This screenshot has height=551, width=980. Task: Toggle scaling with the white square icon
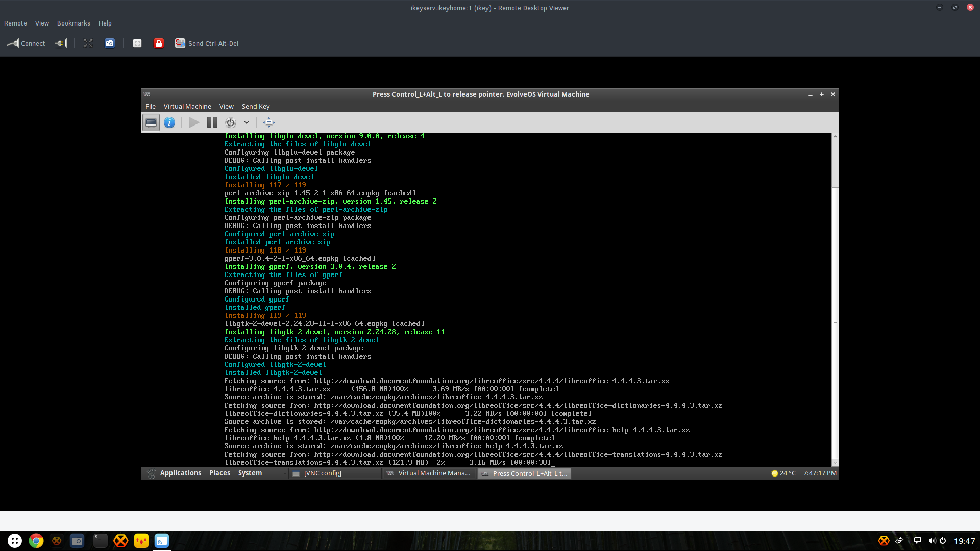click(137, 44)
